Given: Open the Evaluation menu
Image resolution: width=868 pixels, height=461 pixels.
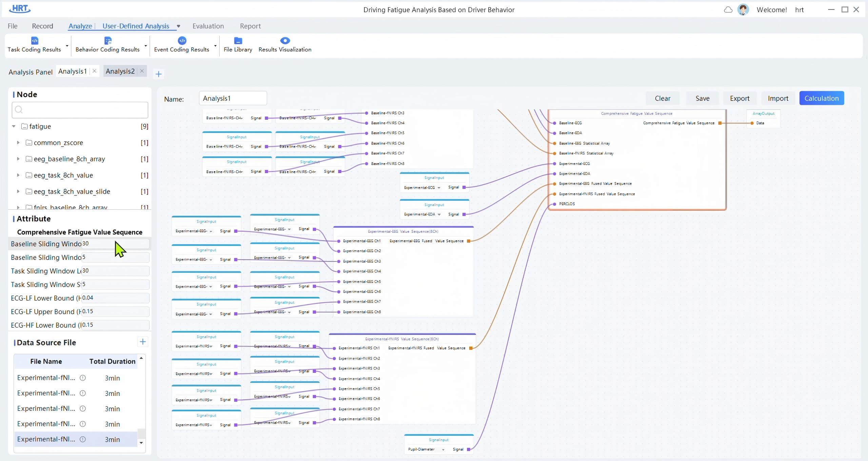Looking at the screenshot, I should click(208, 26).
